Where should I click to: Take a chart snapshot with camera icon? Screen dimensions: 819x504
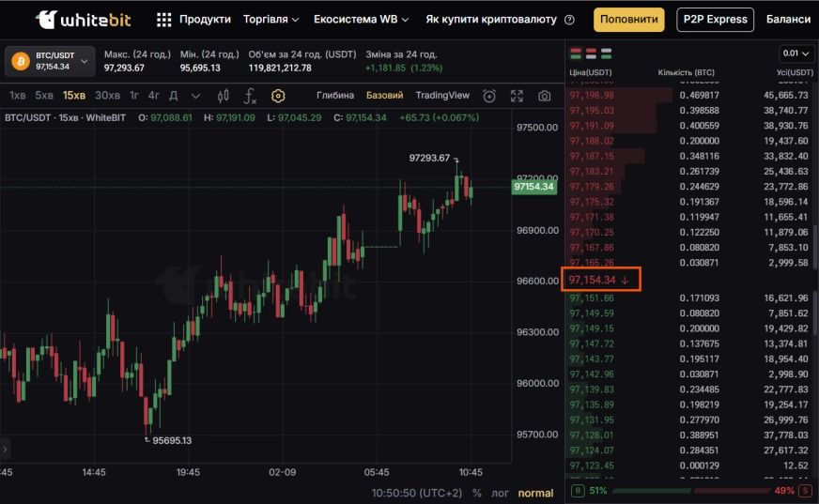pyautogui.click(x=545, y=96)
